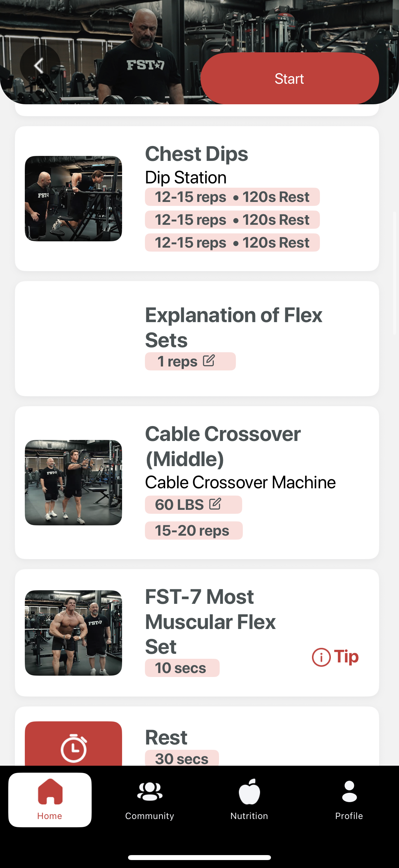Open the Most Muscular Flex Set thumbnail
Image resolution: width=399 pixels, height=868 pixels.
pos(73,633)
